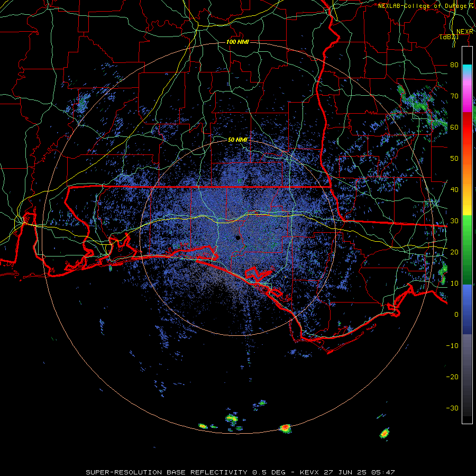476x476 pixels.
Task: Click the 0 value on dBZ scale
Action: pos(456,315)
